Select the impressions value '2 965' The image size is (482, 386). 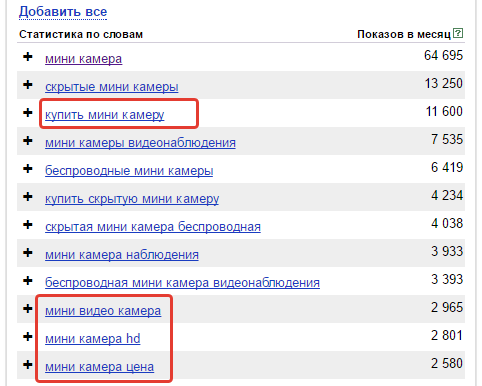tap(447, 307)
